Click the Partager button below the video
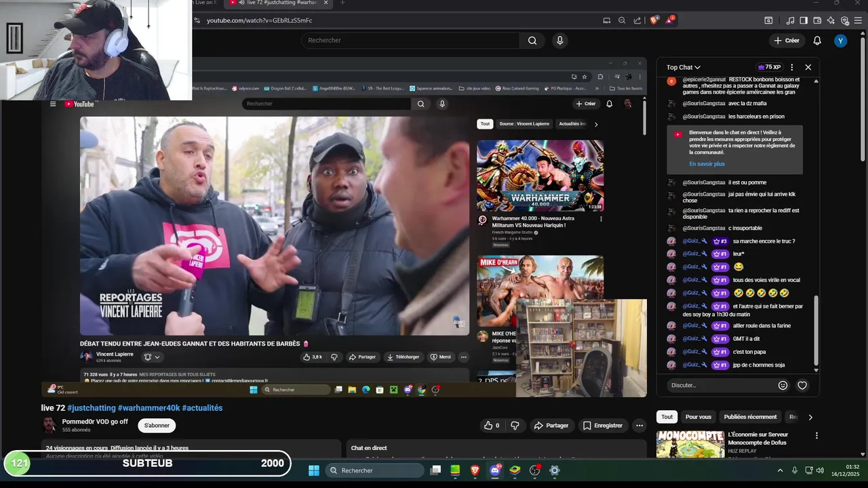The width and height of the screenshot is (868, 488). pos(551,426)
